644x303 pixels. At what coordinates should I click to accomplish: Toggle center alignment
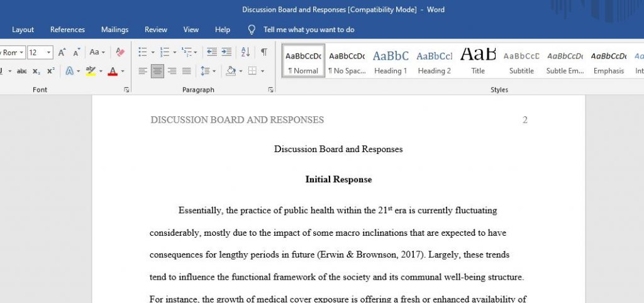click(x=157, y=71)
